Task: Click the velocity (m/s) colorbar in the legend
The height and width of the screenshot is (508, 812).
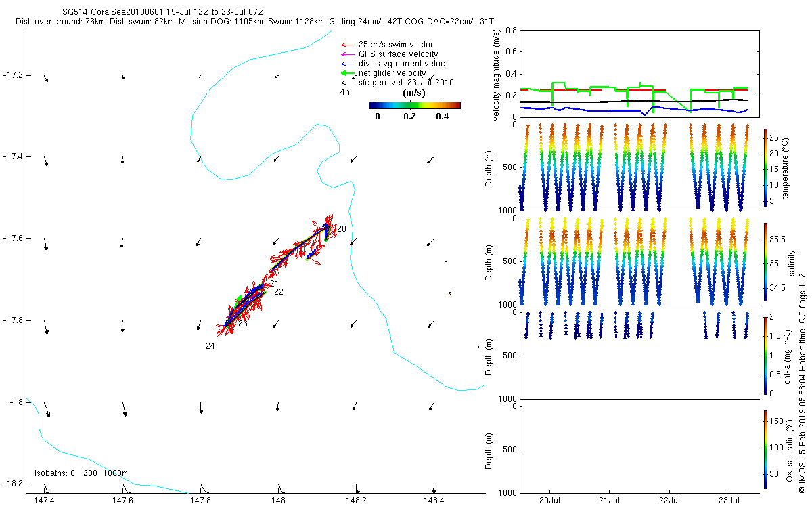Action: click(x=414, y=105)
